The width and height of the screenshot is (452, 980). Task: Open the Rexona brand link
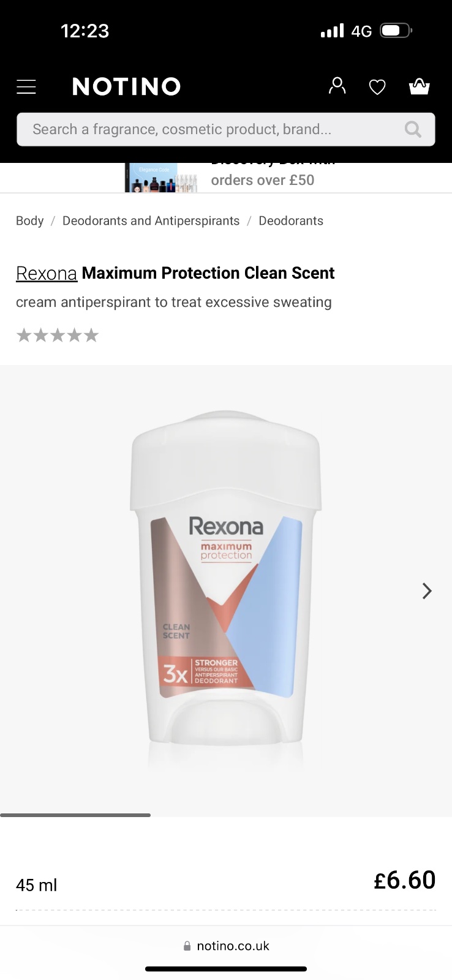[x=47, y=273]
